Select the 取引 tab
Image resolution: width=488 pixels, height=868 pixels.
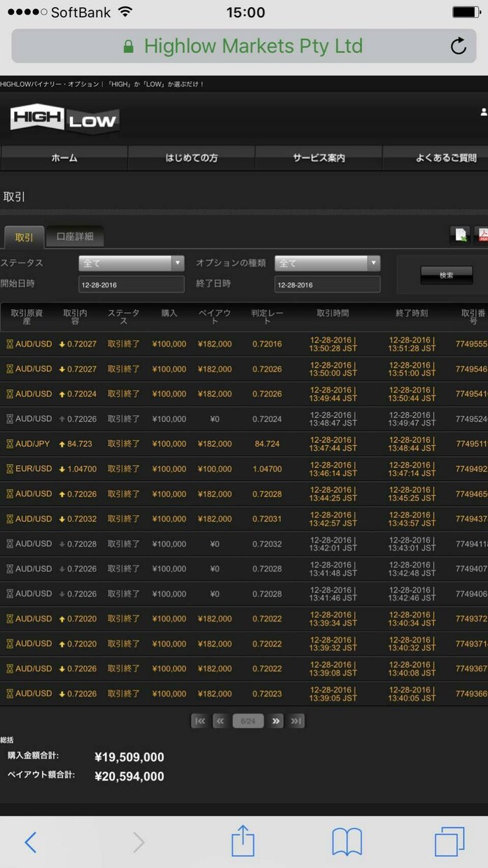24,237
